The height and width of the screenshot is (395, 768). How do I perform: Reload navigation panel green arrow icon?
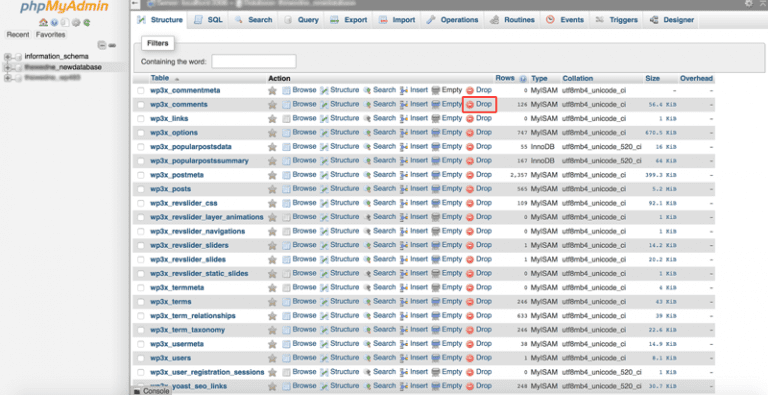pos(87,23)
